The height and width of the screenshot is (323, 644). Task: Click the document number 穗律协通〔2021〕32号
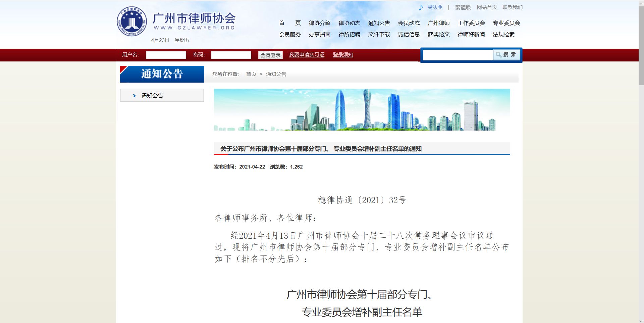(x=362, y=200)
